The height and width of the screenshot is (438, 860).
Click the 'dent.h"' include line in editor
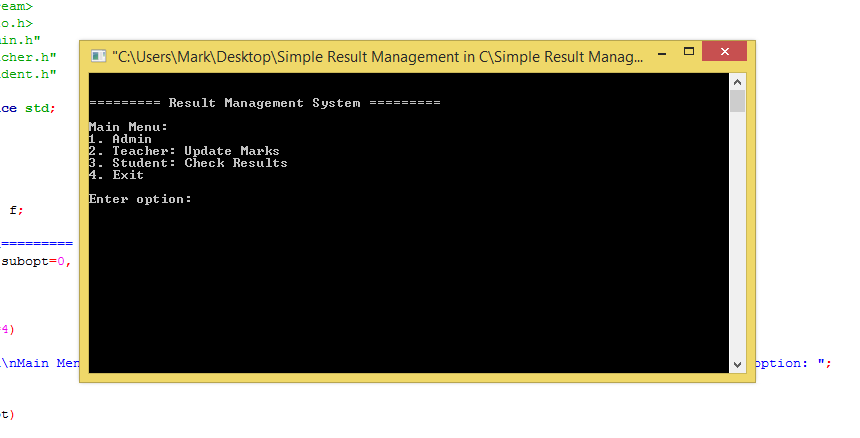pos(28,74)
